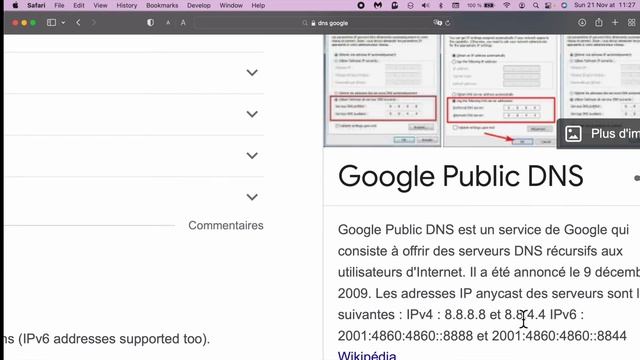This screenshot has width=640, height=360.
Task: Click the text IPv6 addresses supported too
Action: [114, 339]
